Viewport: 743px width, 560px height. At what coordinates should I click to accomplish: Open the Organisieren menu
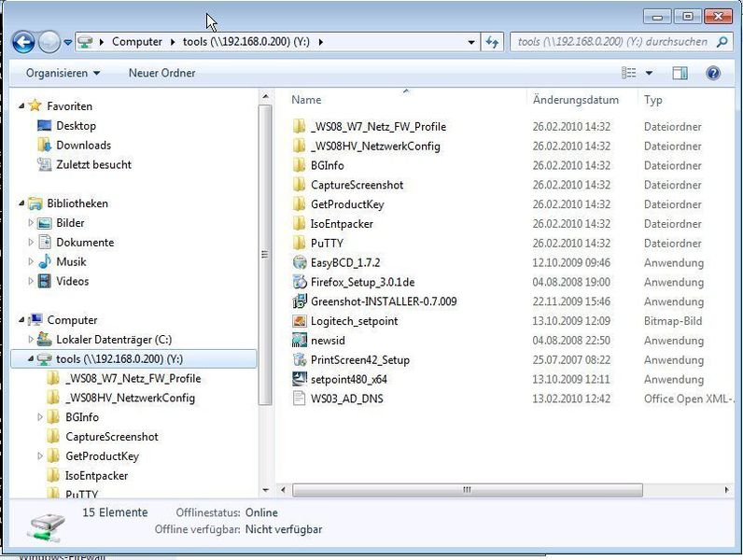pos(63,73)
